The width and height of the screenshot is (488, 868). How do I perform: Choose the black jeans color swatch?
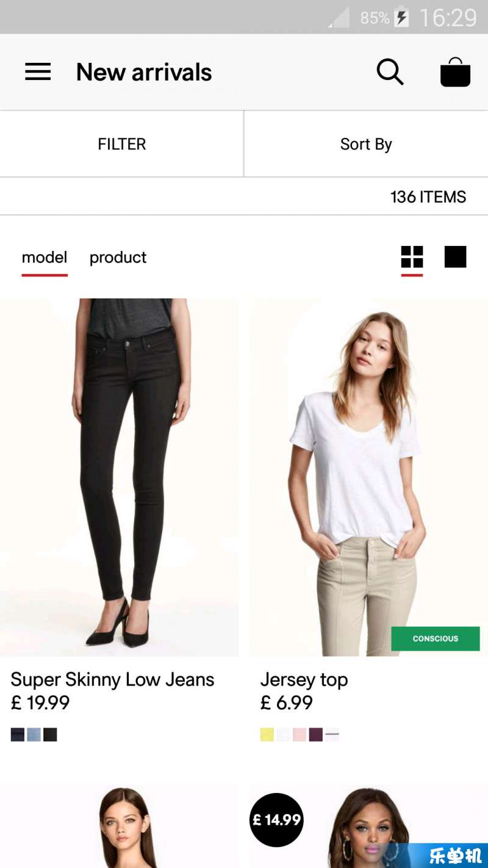(x=50, y=734)
